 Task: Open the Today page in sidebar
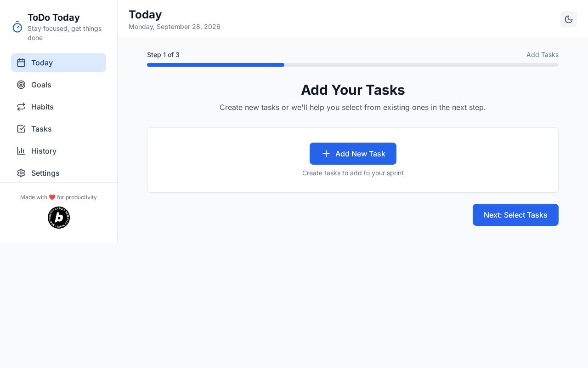(58, 63)
